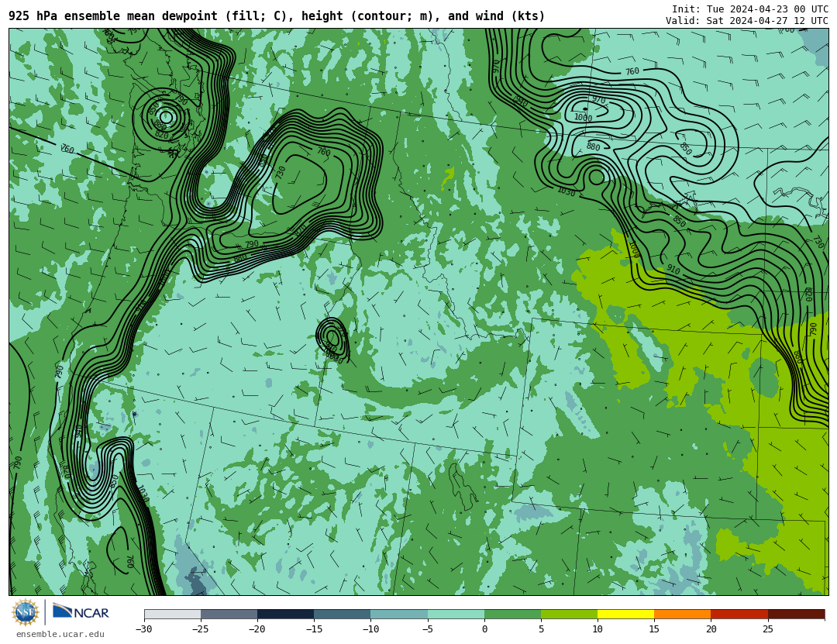Click the colorbar tick label '-20'
Viewport: 837px width, 644px height.
pos(257,629)
